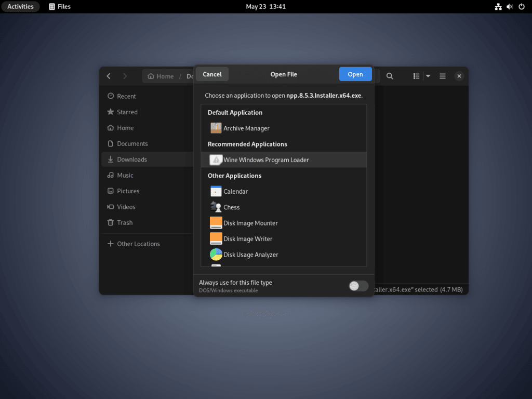Enable Always use for this file type

(358, 286)
